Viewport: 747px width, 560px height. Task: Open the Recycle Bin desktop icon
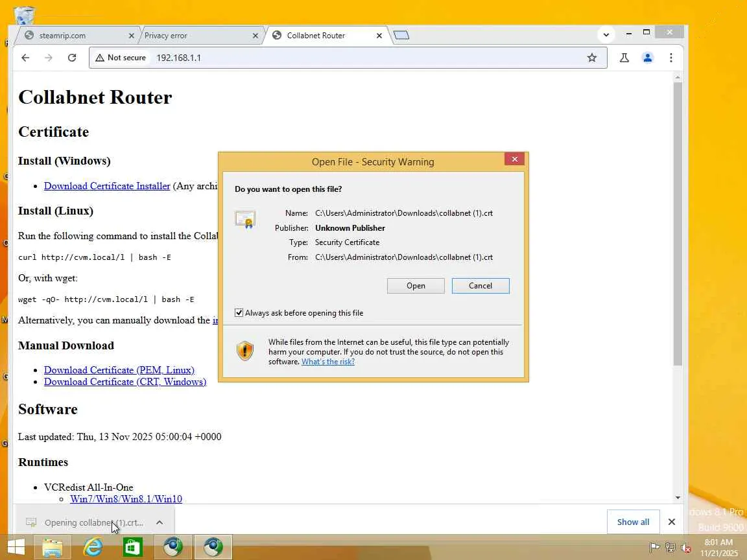[24, 16]
